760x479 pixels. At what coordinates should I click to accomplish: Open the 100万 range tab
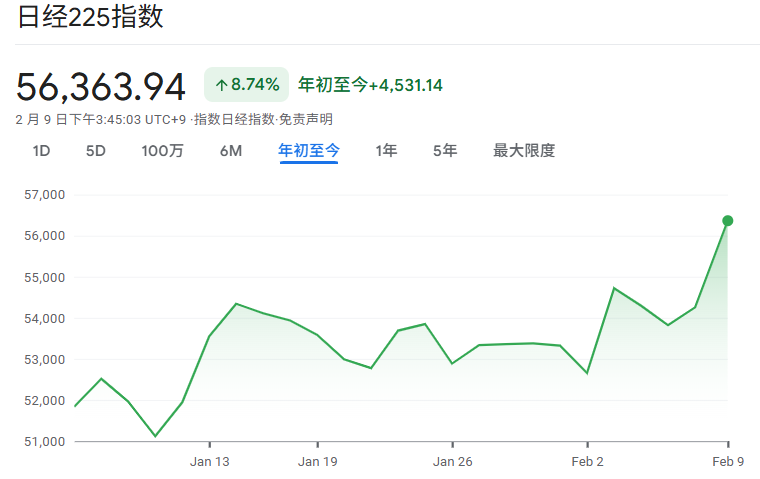pos(162,151)
